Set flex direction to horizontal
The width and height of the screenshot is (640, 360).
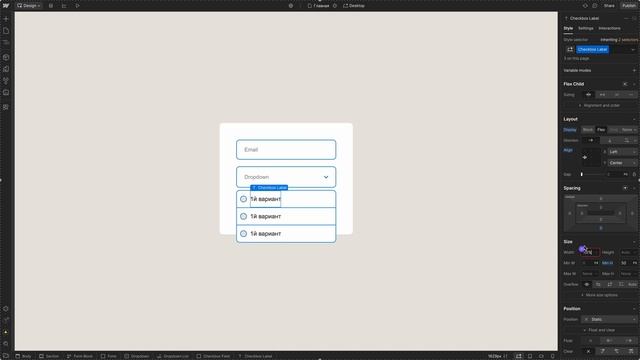pyautogui.click(x=591, y=140)
